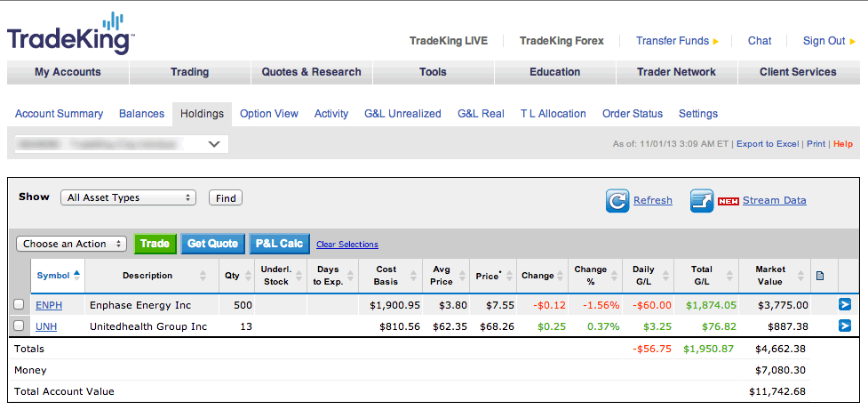Click the P&L Calc button
The height and width of the screenshot is (410, 868).
click(x=280, y=244)
